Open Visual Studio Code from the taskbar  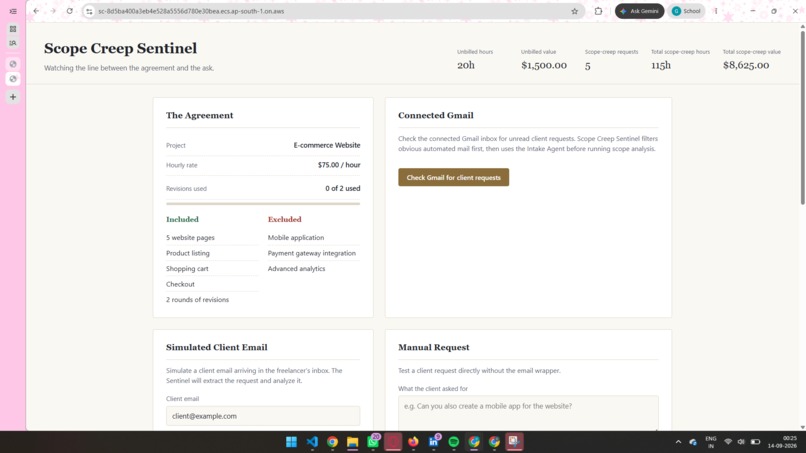point(312,442)
